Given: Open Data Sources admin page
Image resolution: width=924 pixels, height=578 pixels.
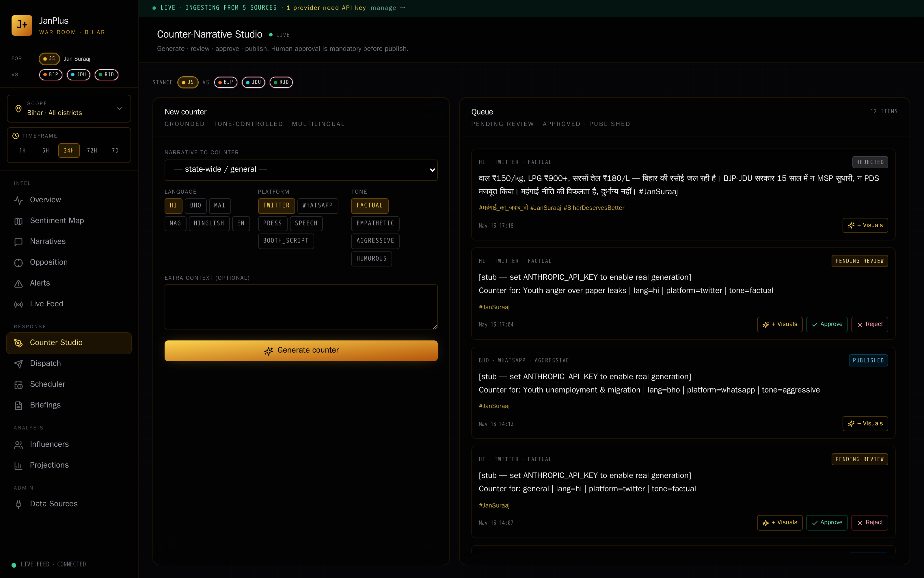Looking at the screenshot, I should [69, 504].
